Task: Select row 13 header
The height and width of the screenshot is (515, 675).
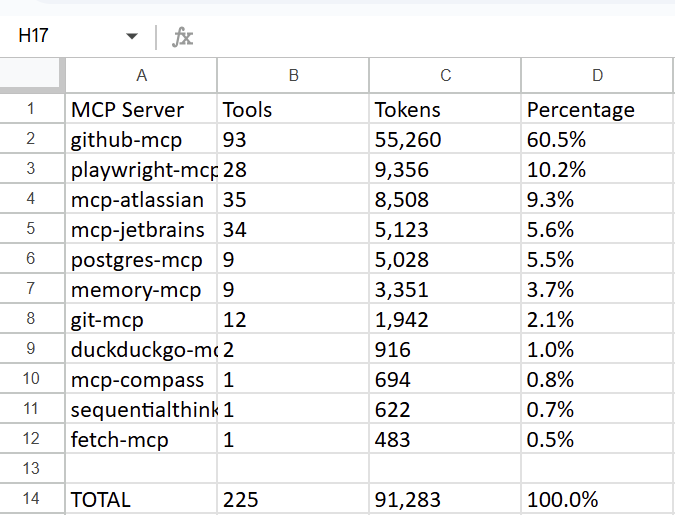Action: pyautogui.click(x=32, y=468)
